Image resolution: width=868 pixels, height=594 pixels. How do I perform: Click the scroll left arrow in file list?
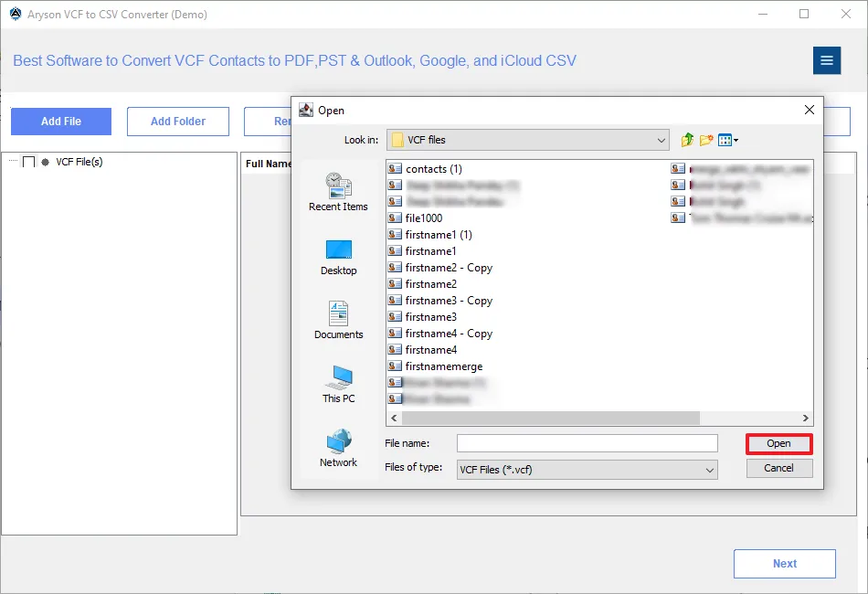click(394, 418)
